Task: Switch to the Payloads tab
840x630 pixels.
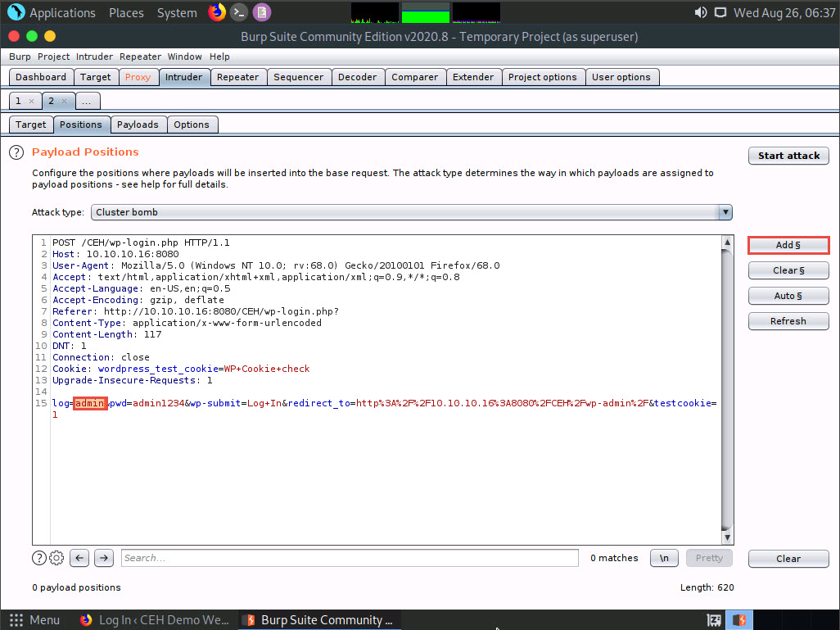Action: 138,125
